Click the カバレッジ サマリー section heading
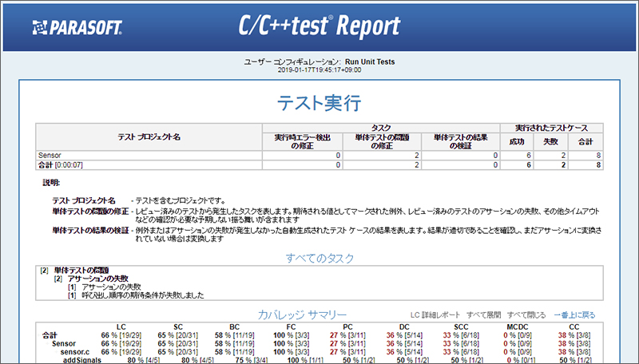The height and width of the screenshot is (364, 639). pos(302,315)
